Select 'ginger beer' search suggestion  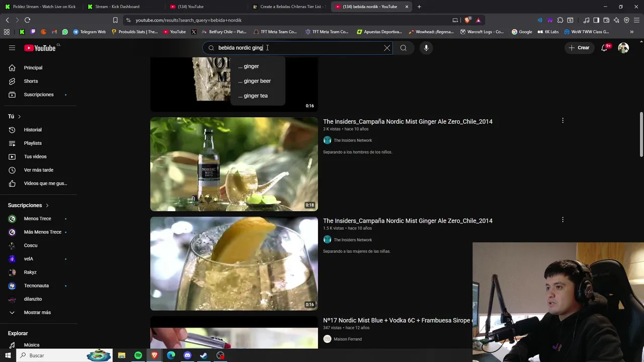258,81
